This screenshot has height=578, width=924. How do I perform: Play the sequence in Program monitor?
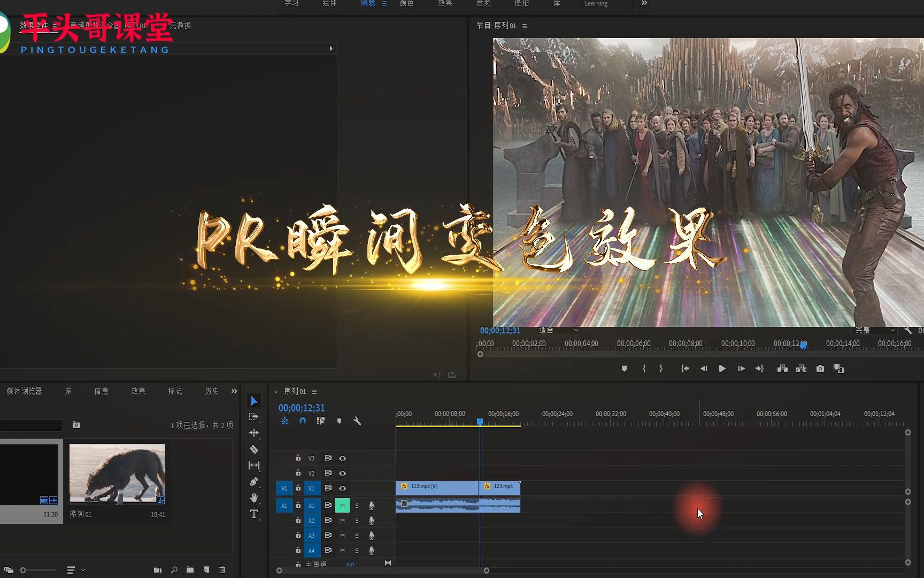[x=722, y=369]
